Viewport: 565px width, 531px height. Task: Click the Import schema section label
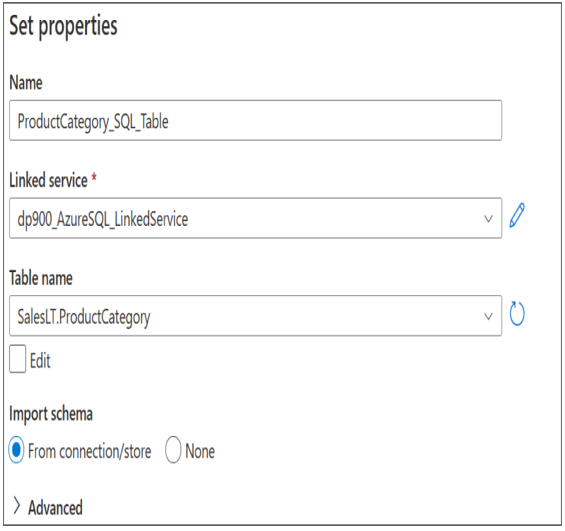tap(51, 414)
